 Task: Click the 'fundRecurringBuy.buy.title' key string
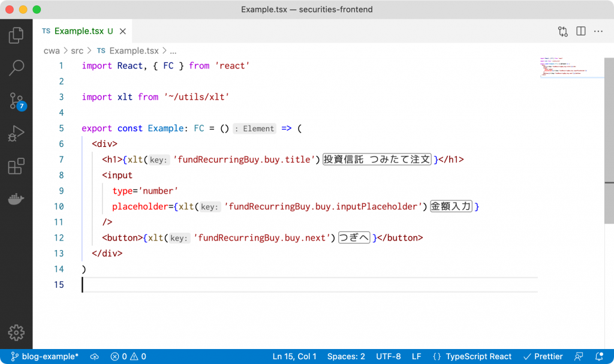pyautogui.click(x=244, y=160)
